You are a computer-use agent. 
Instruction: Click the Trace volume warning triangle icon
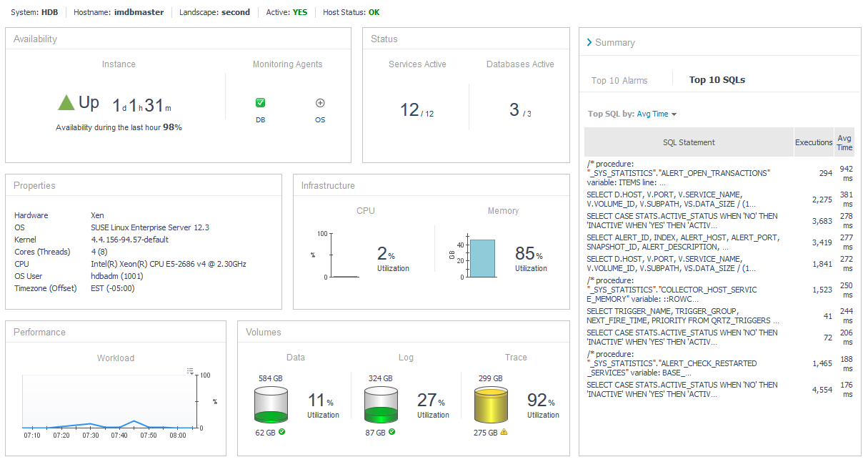(x=504, y=432)
